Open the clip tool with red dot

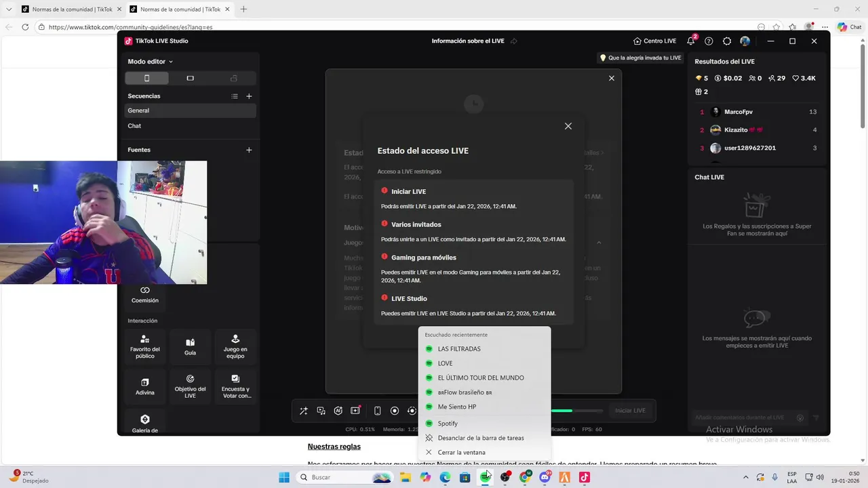click(x=355, y=411)
